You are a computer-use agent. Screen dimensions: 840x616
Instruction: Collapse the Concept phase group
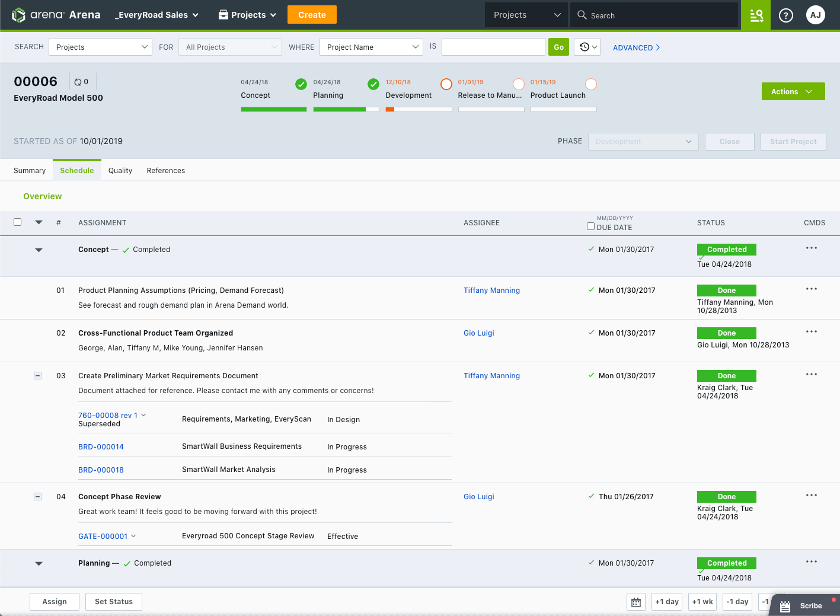click(x=39, y=250)
